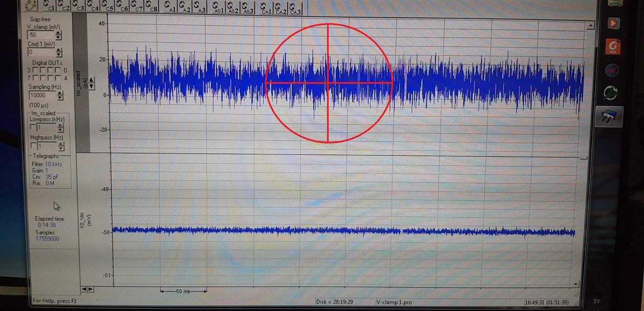Click the vertical scrollbar down arrow

pyautogui.click(x=576, y=285)
